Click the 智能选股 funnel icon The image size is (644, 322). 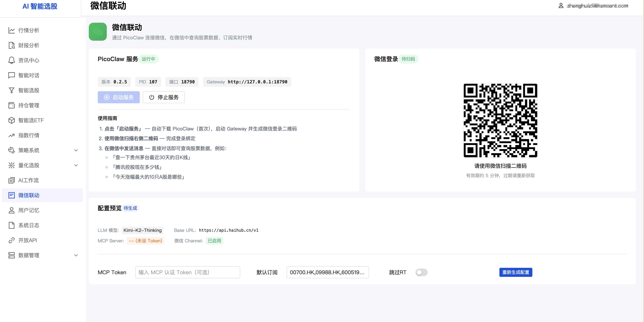click(x=11, y=90)
